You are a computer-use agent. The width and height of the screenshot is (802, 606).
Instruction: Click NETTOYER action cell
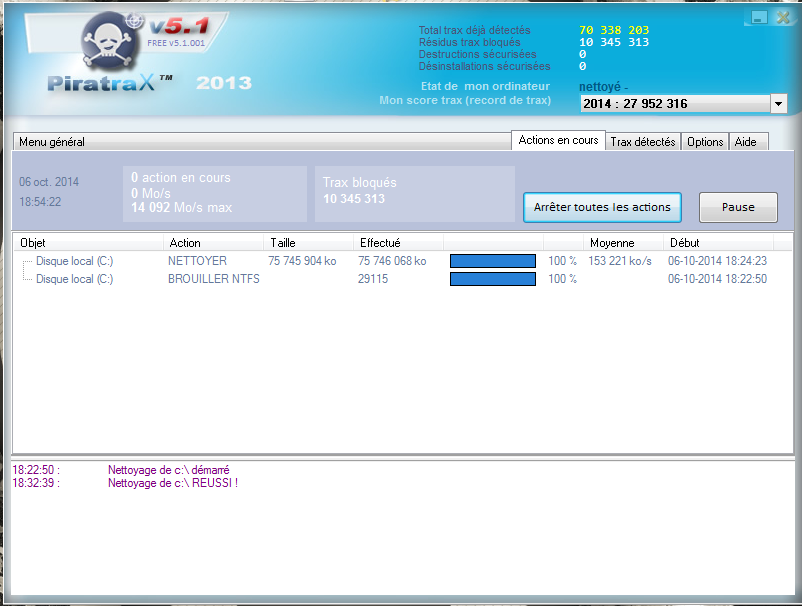(x=197, y=261)
